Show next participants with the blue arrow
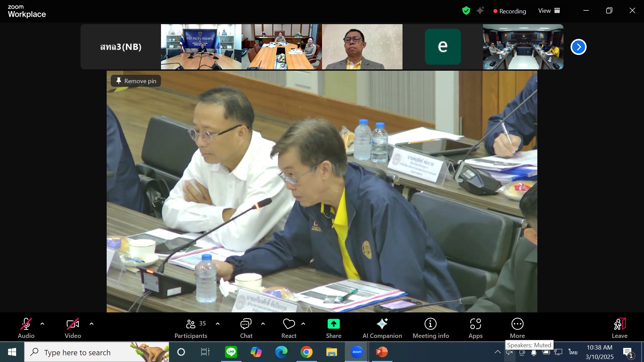Image resolution: width=644 pixels, height=362 pixels. pyautogui.click(x=578, y=47)
